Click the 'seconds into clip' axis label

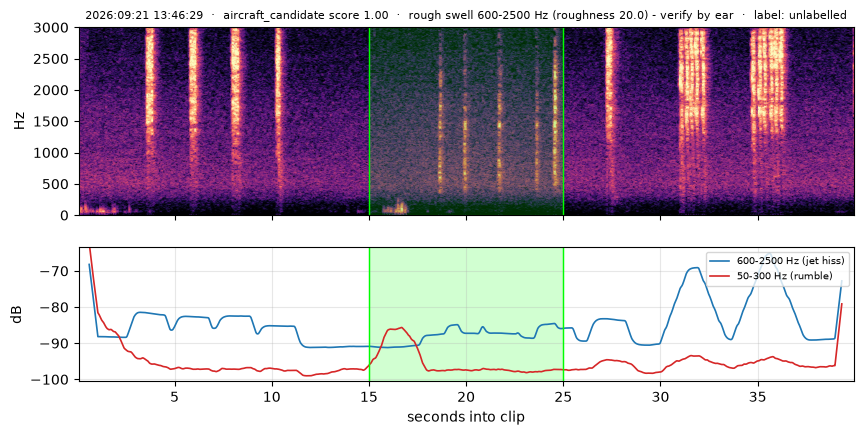(466, 417)
